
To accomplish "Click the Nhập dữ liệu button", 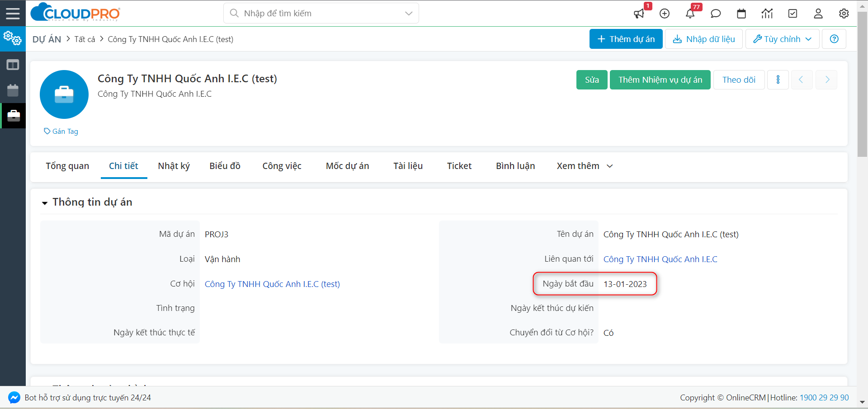I will pyautogui.click(x=704, y=39).
